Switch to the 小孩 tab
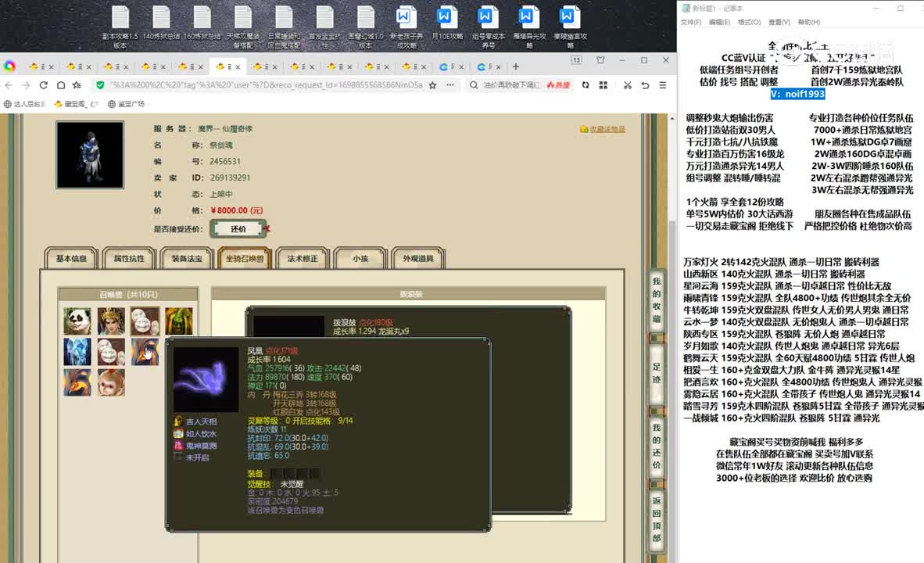 [360, 259]
